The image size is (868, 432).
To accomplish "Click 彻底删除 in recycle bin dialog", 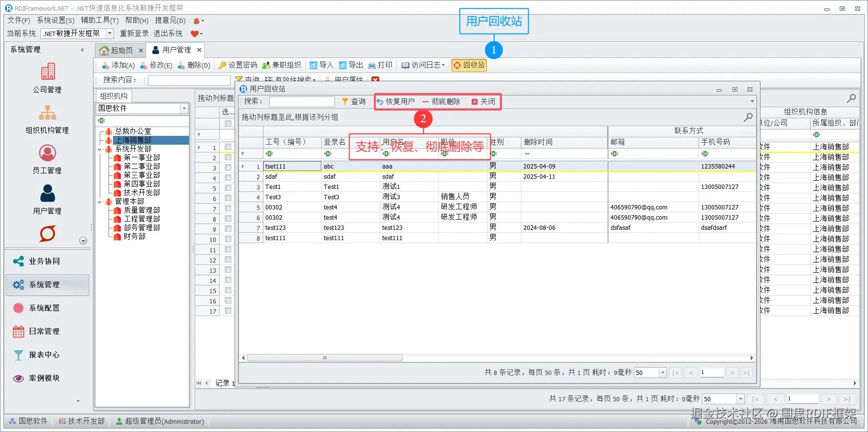I will coord(441,101).
